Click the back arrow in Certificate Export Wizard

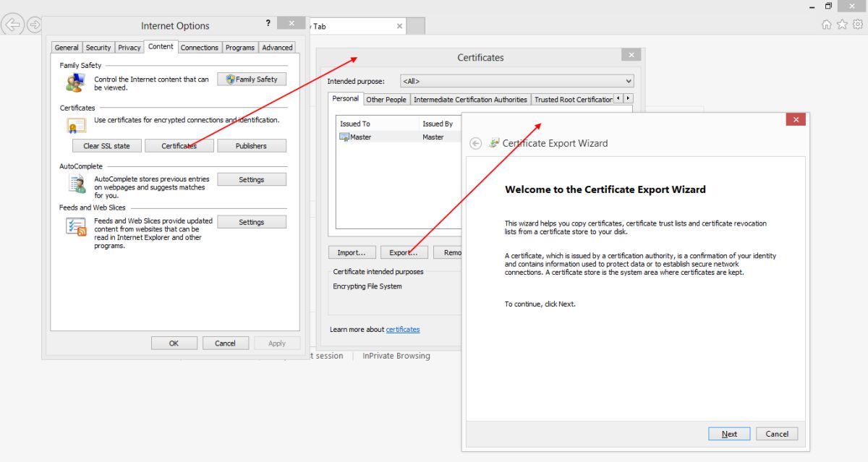point(475,143)
